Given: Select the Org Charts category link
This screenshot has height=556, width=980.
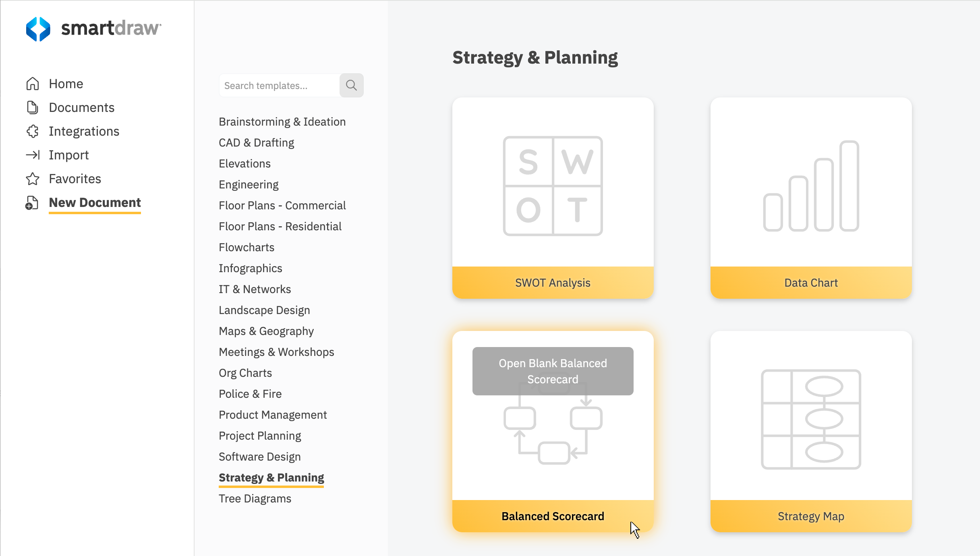Looking at the screenshot, I should point(245,372).
